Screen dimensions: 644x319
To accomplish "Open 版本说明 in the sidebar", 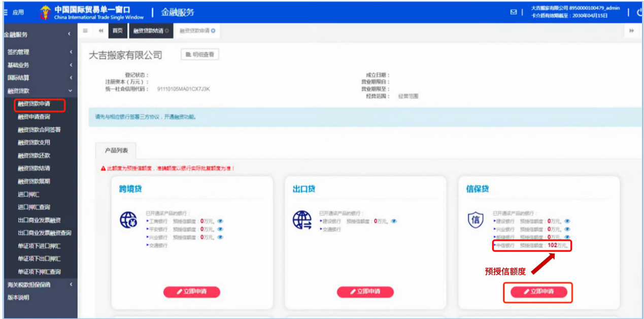I will (18, 298).
